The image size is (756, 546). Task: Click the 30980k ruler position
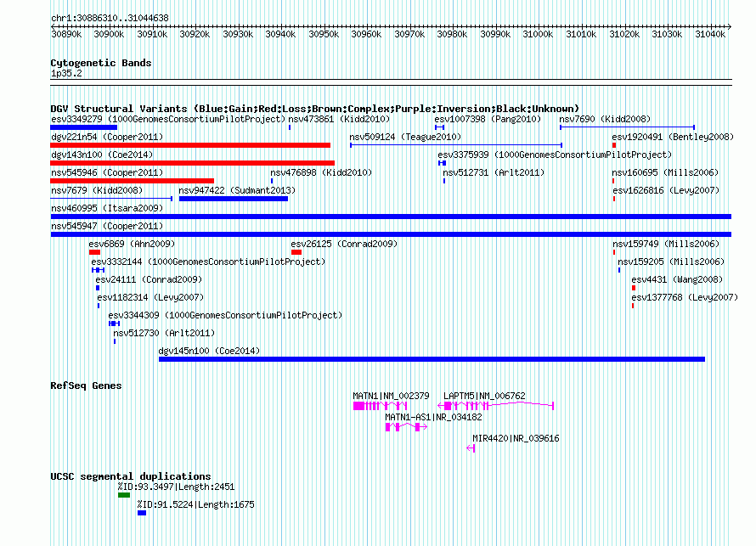452,34
